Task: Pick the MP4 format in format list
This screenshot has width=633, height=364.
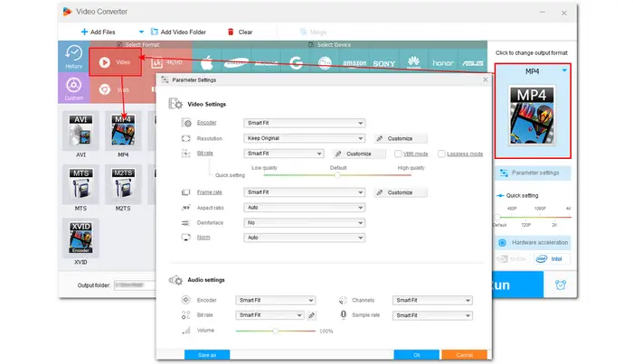Action: [123, 130]
